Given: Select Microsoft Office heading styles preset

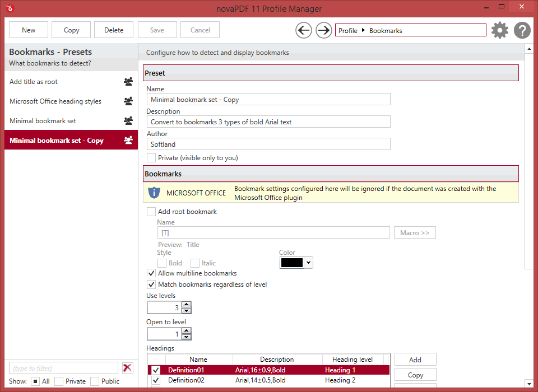Looking at the screenshot, I should pos(71,101).
